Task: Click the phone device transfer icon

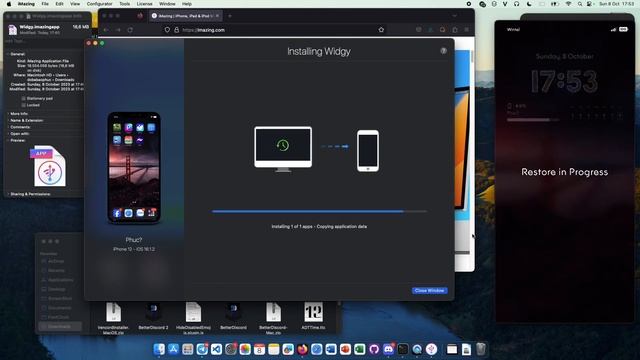Action: [368, 151]
